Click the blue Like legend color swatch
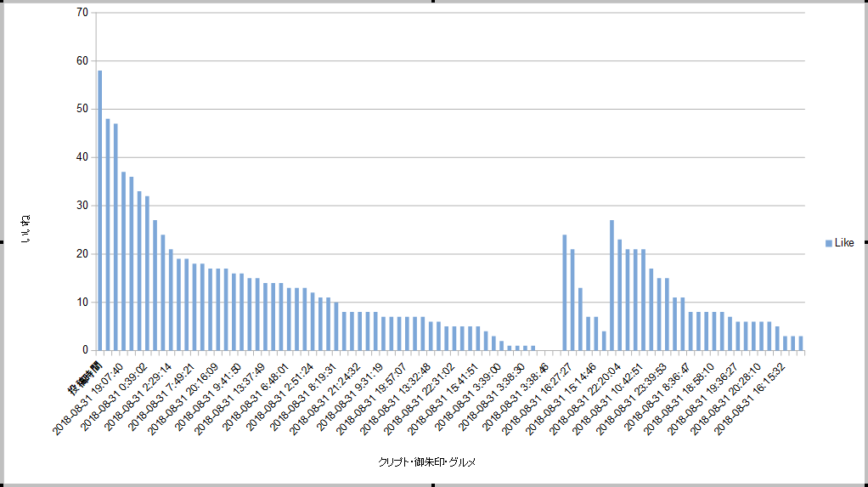The image size is (868, 487). pyautogui.click(x=829, y=244)
